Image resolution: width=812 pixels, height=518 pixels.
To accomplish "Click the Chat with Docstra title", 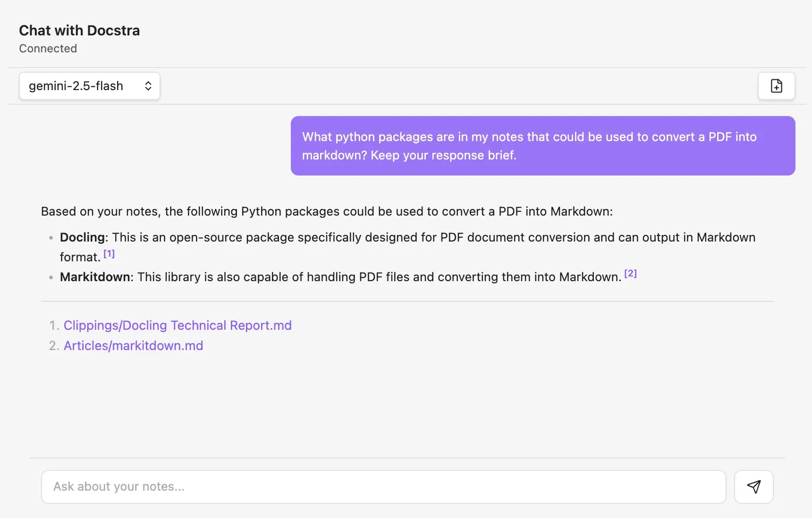I will [79, 30].
